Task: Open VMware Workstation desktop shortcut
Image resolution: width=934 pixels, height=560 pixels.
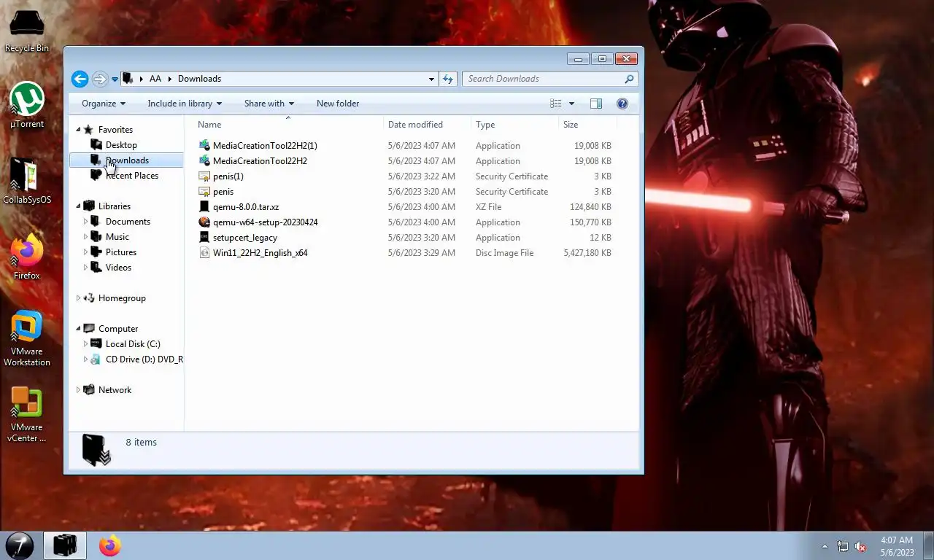Action: pyautogui.click(x=27, y=339)
